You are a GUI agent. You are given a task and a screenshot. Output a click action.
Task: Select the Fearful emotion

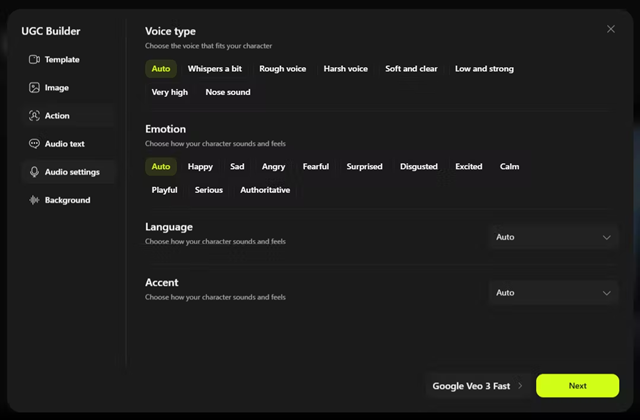(x=316, y=167)
